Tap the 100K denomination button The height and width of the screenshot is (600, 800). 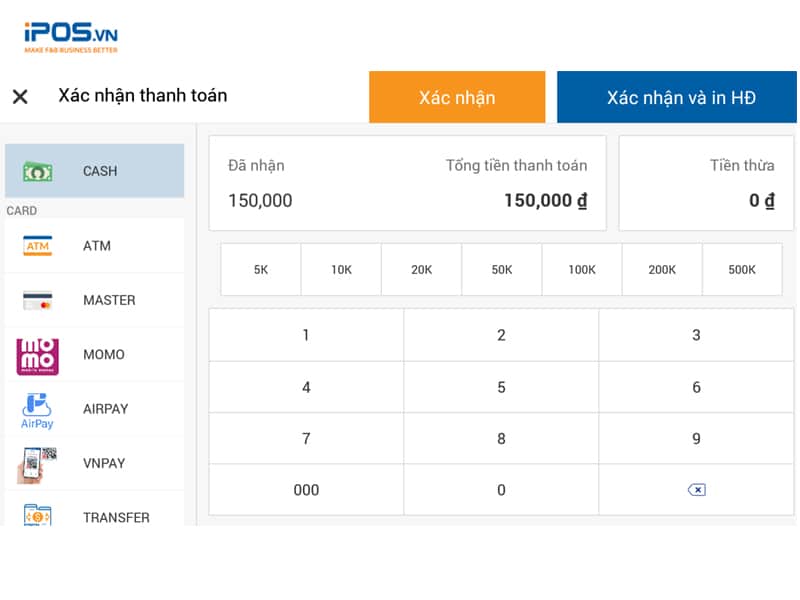pyautogui.click(x=582, y=270)
